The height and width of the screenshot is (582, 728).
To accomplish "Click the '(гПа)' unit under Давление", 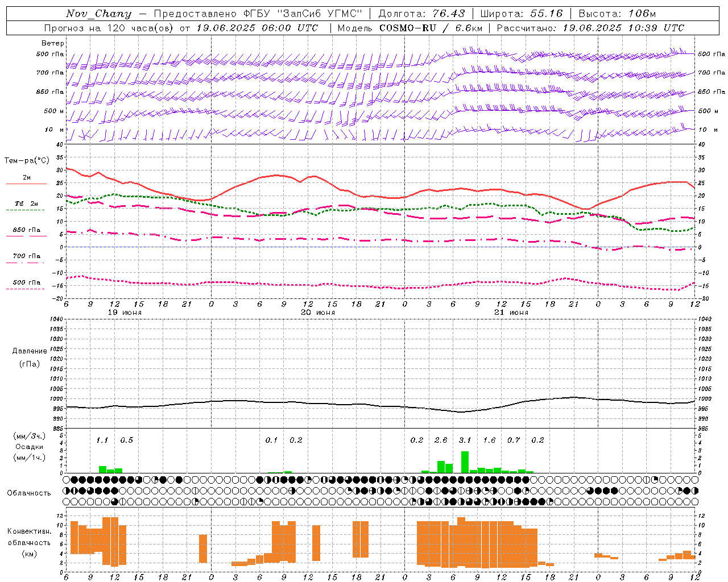I will click(30, 364).
